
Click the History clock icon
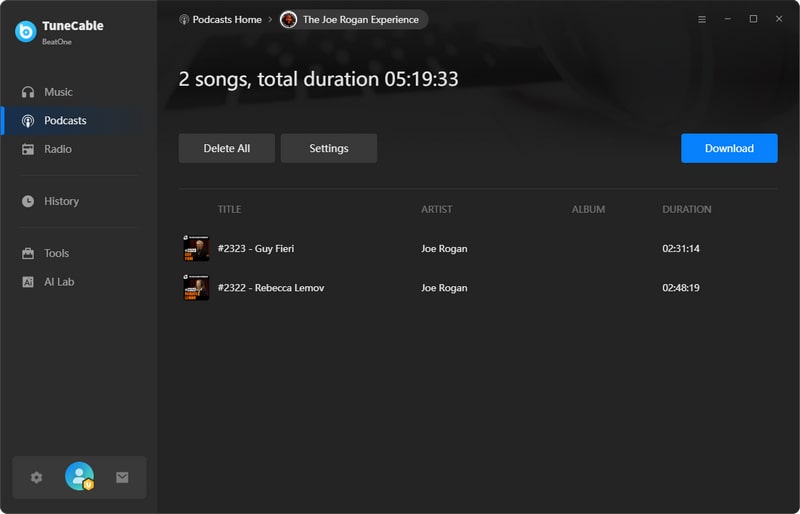(x=28, y=201)
